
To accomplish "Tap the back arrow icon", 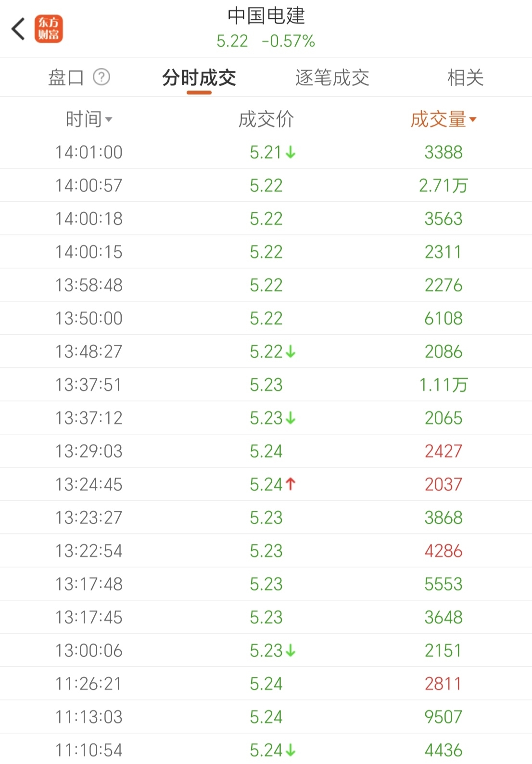I will (18, 29).
